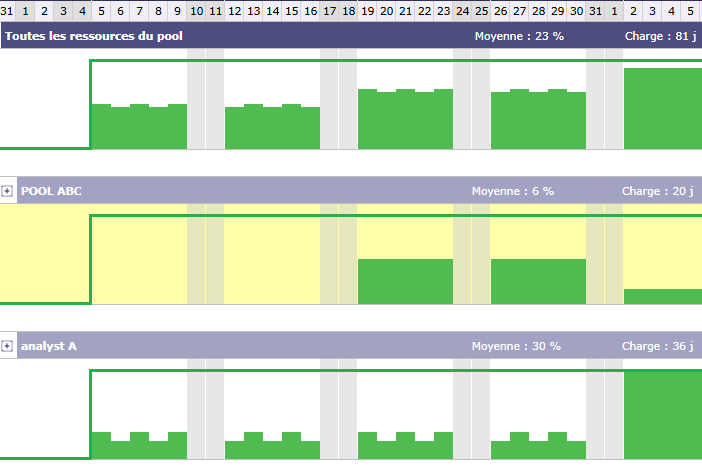
Task: Select the analyst A label
Action: point(48,346)
